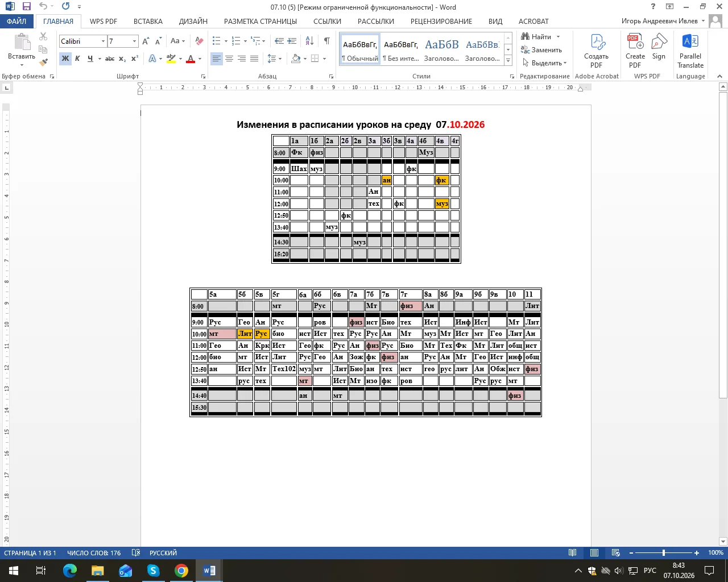Toggle Bold formatting
This screenshot has height=582, width=728.
65,59
